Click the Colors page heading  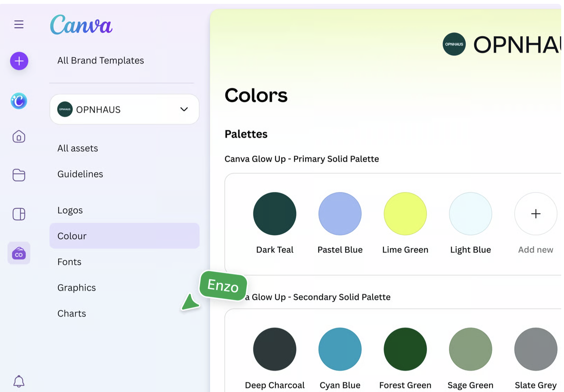pyautogui.click(x=256, y=95)
